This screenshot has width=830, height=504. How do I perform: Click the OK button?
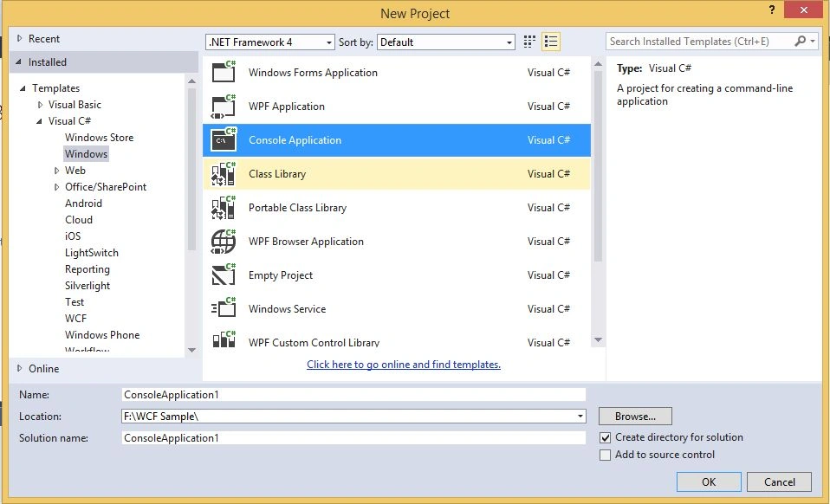pyautogui.click(x=708, y=481)
